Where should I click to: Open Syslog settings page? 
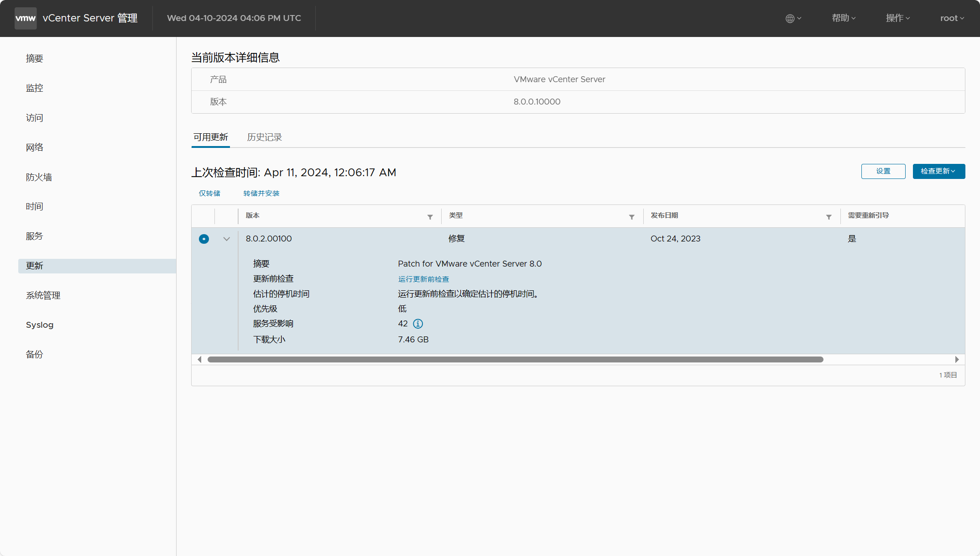click(x=40, y=325)
